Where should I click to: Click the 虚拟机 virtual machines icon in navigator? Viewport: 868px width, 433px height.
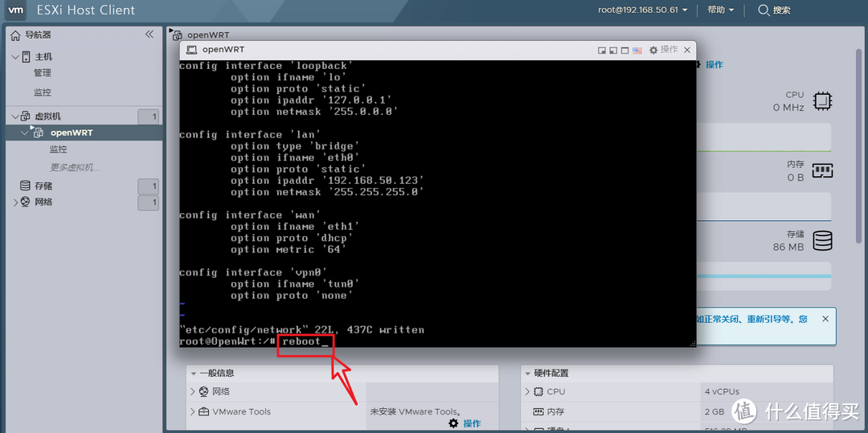pos(26,116)
